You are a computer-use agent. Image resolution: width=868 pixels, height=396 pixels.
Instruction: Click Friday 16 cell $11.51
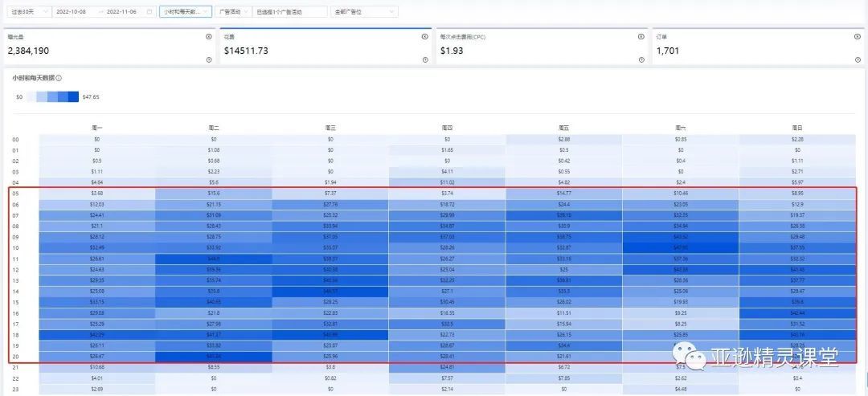point(563,312)
